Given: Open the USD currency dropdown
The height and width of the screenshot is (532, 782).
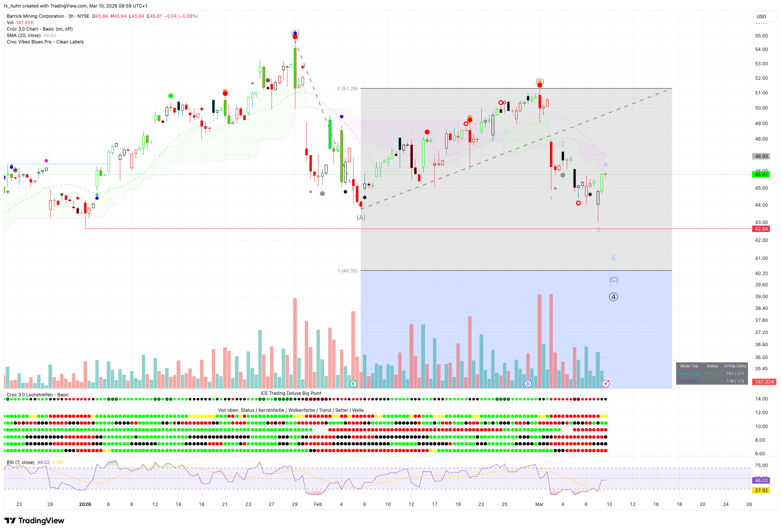Looking at the screenshot, I should click(x=761, y=17).
